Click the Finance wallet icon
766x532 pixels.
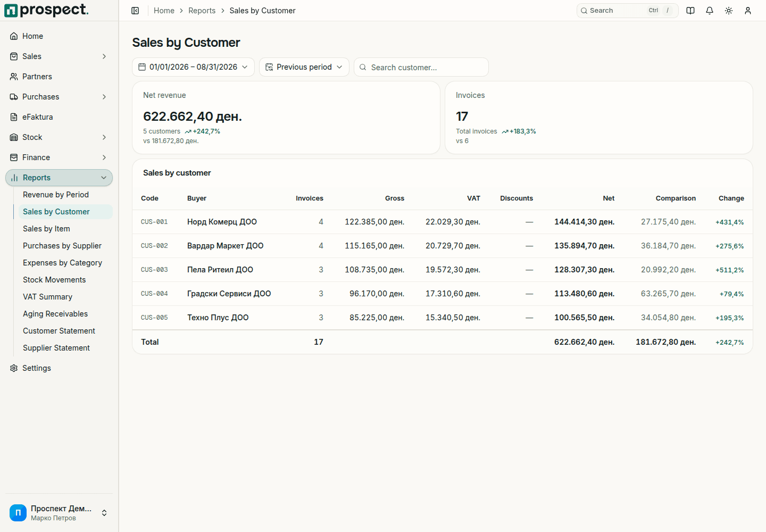14,157
